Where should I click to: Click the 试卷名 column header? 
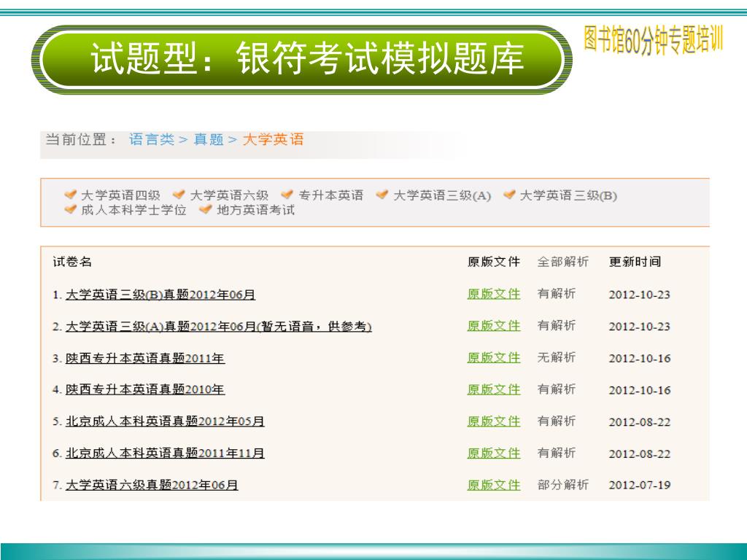click(72, 262)
